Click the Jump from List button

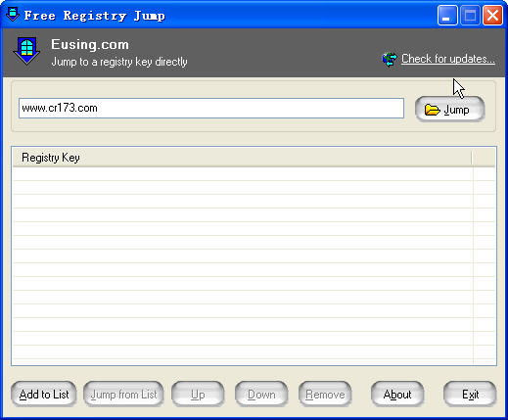(x=123, y=394)
